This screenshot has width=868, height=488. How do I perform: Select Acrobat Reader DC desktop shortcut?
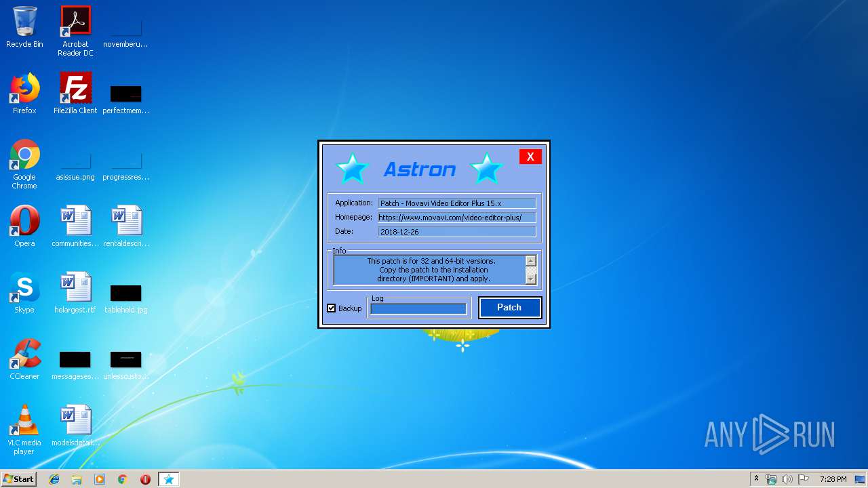[x=75, y=31]
